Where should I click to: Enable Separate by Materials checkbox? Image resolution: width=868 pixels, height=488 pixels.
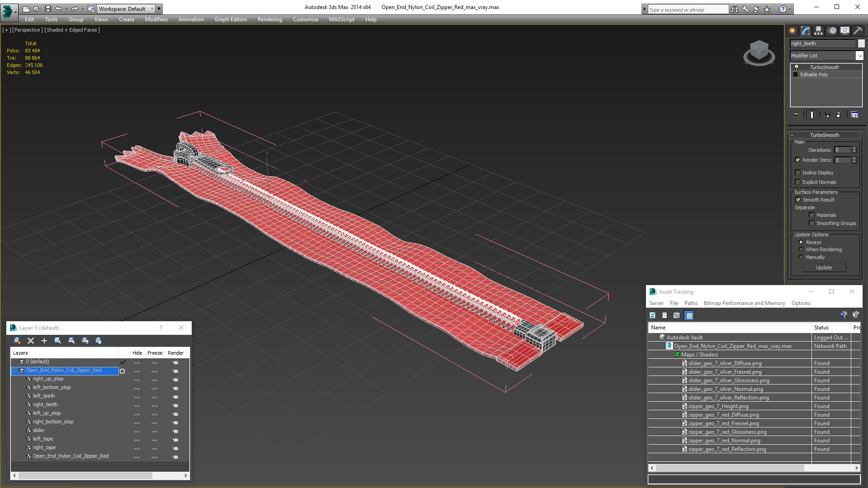[x=811, y=215]
